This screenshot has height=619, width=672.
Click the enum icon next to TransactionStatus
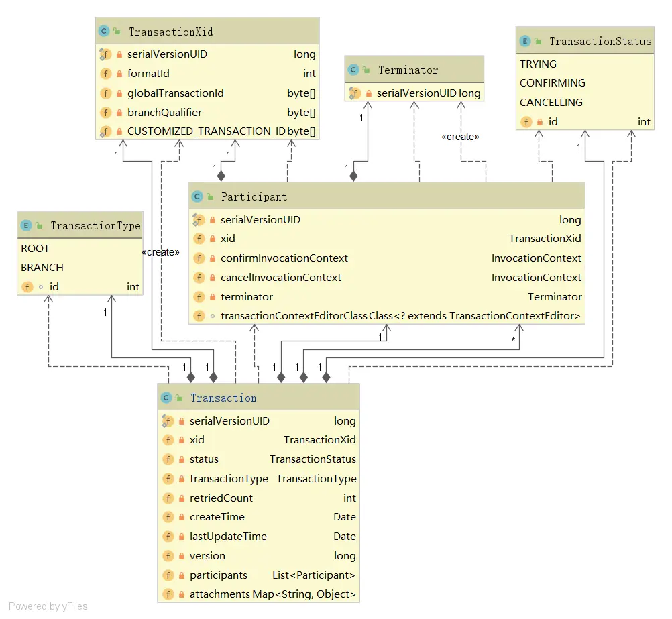click(x=525, y=41)
